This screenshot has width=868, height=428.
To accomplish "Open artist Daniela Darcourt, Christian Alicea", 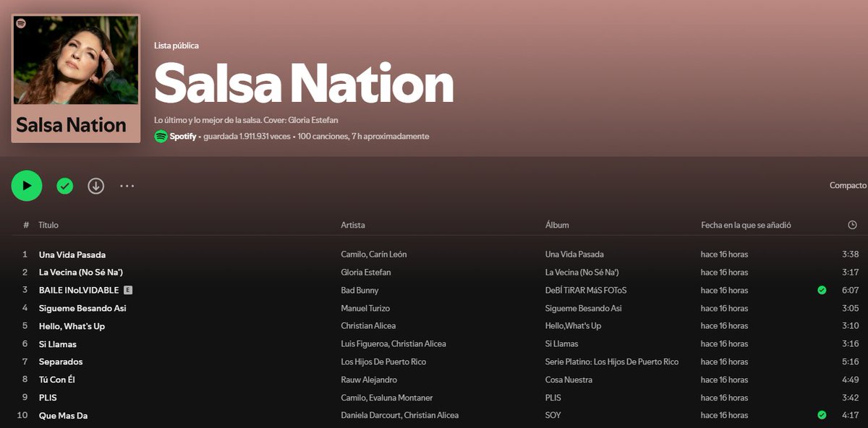I will pos(400,415).
